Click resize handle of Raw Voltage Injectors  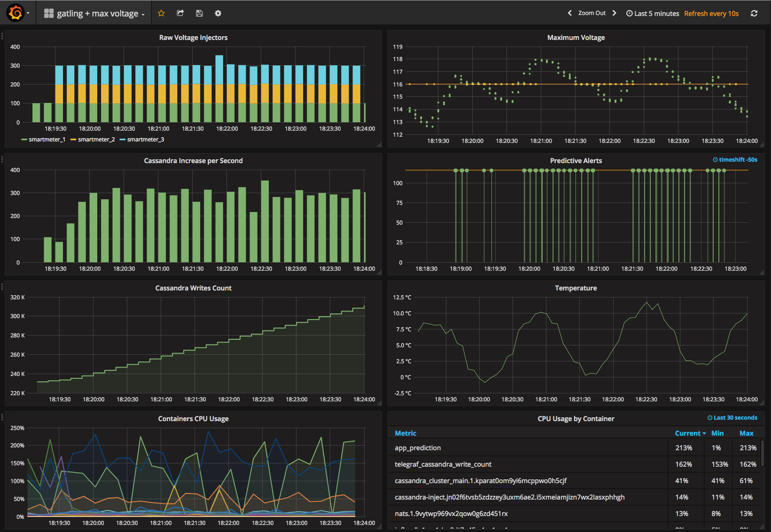coord(379,145)
